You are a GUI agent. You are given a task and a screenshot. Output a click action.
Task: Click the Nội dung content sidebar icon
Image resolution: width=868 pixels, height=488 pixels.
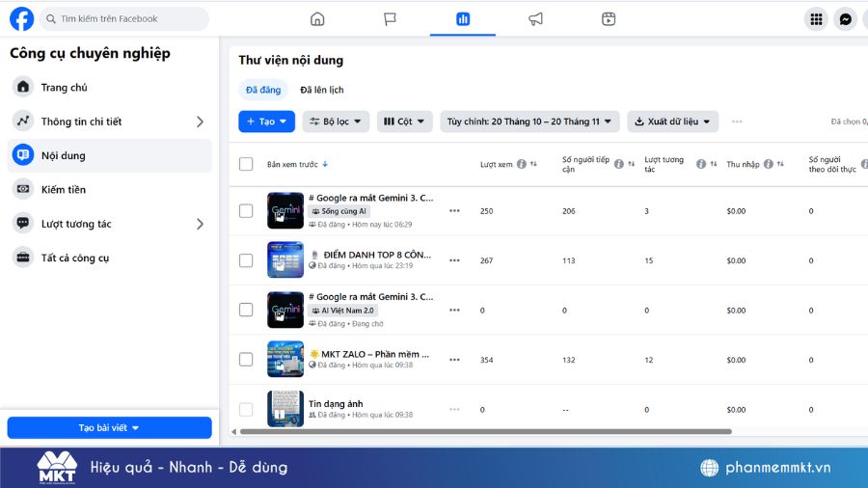(23, 155)
